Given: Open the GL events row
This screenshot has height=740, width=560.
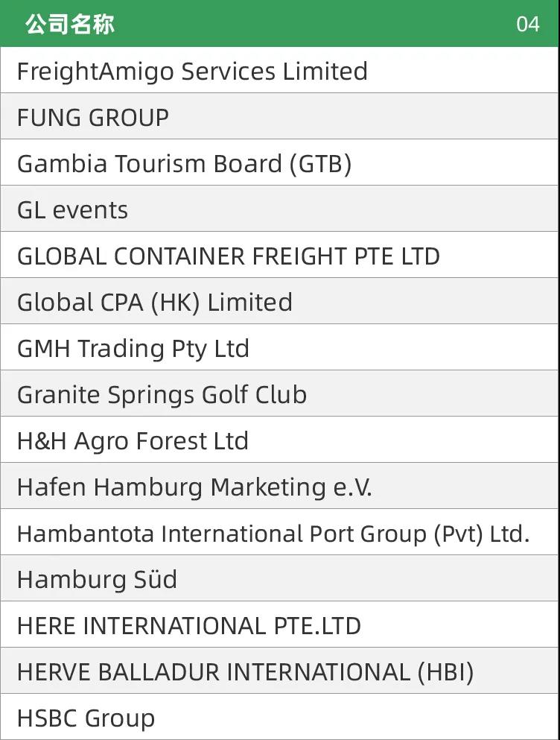Looking at the screenshot, I should pyautogui.click(x=280, y=209).
